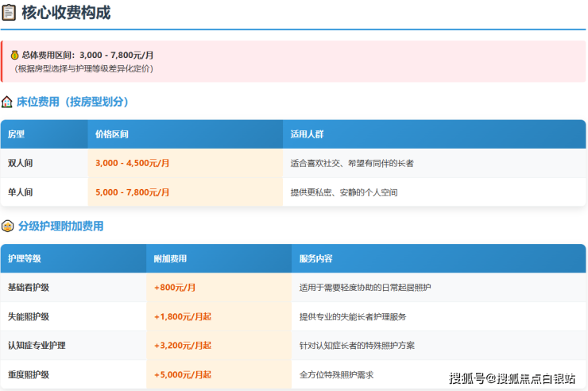Select the 房型 column header
Screen dimensions: 588x391
[x=17, y=134]
